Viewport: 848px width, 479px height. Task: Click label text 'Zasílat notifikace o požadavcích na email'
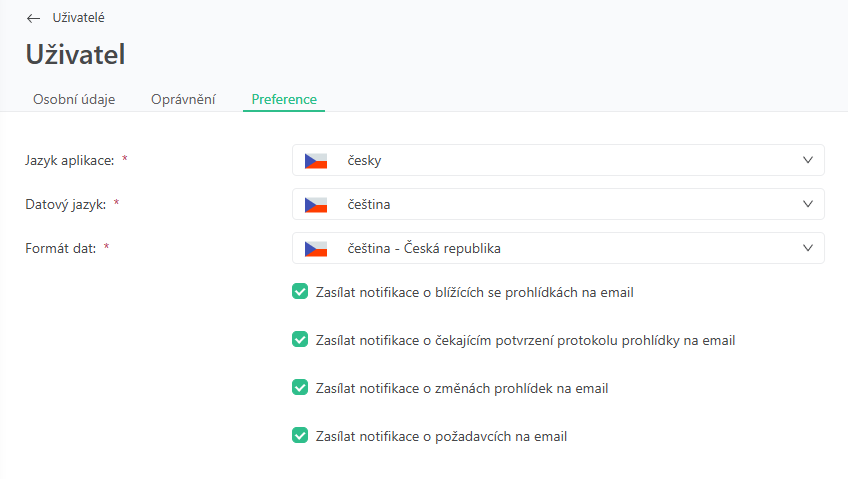click(x=441, y=436)
